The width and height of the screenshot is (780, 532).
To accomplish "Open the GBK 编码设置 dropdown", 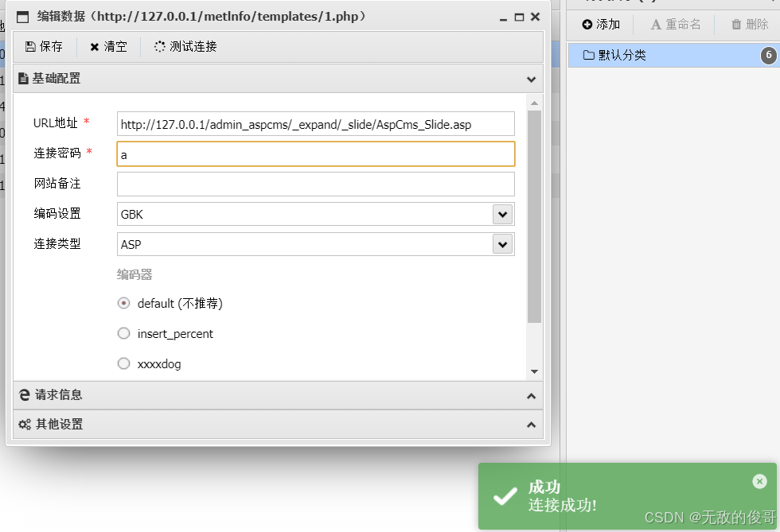I will [x=502, y=214].
